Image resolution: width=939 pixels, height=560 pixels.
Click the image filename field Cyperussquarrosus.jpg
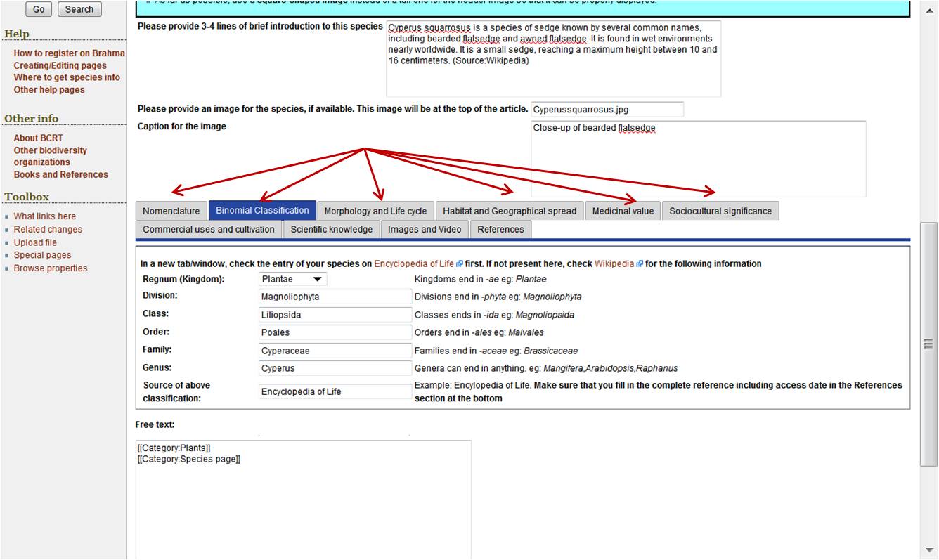(607, 110)
